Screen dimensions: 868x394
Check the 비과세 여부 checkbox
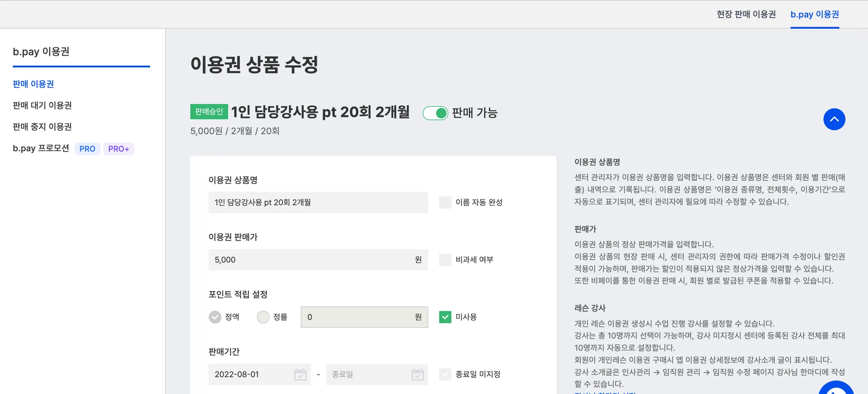coord(445,260)
